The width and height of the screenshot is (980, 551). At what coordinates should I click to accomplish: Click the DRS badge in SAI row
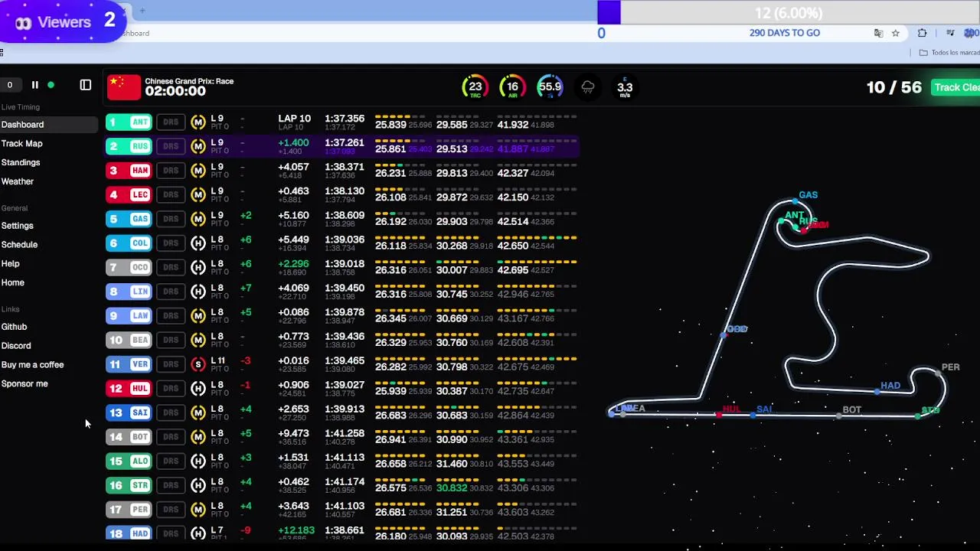pos(171,412)
